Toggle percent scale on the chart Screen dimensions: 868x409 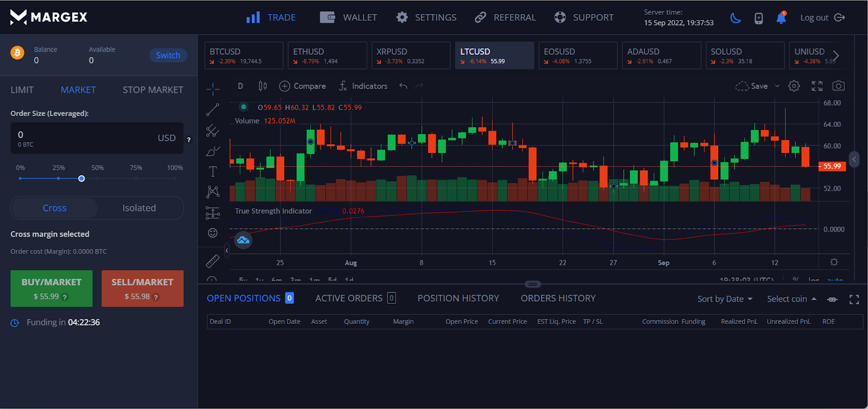point(796,280)
